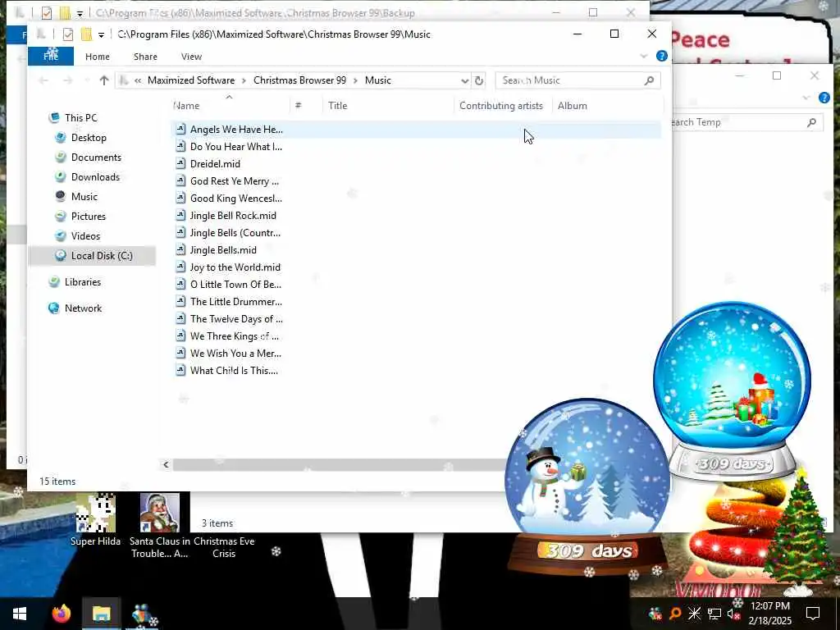The image size is (840, 630).
Task: Click the Desktop icon in navigation pane
Action: tap(61, 138)
